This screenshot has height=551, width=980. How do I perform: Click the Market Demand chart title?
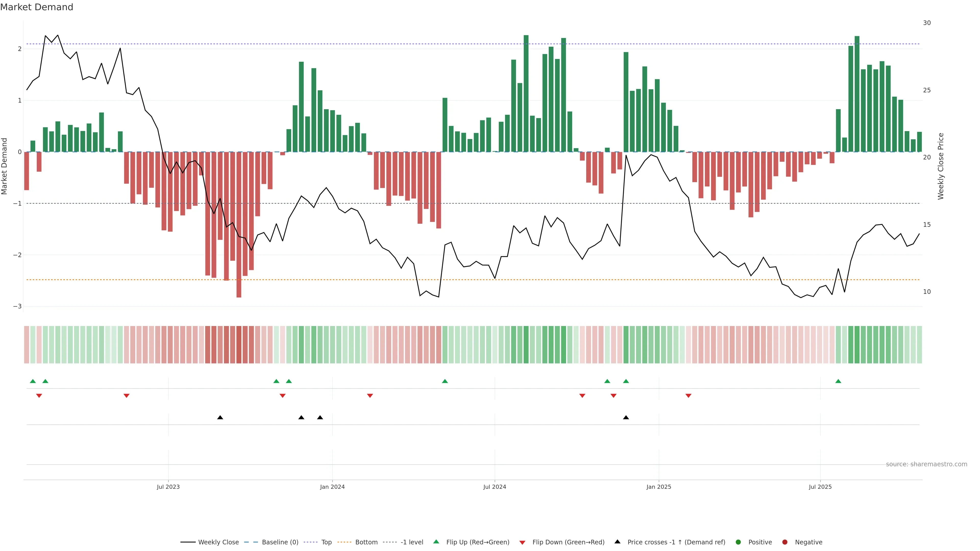click(36, 7)
